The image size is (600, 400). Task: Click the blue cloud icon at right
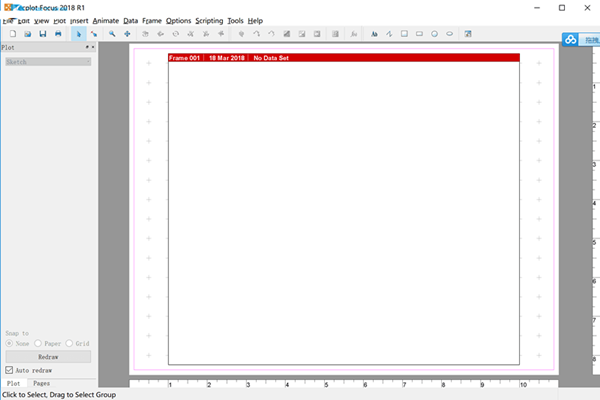tap(571, 39)
